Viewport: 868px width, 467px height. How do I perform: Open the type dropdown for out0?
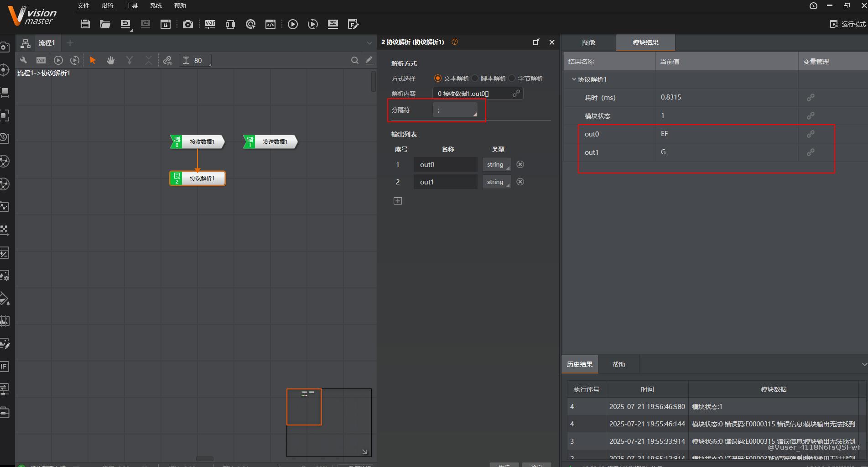pos(497,165)
